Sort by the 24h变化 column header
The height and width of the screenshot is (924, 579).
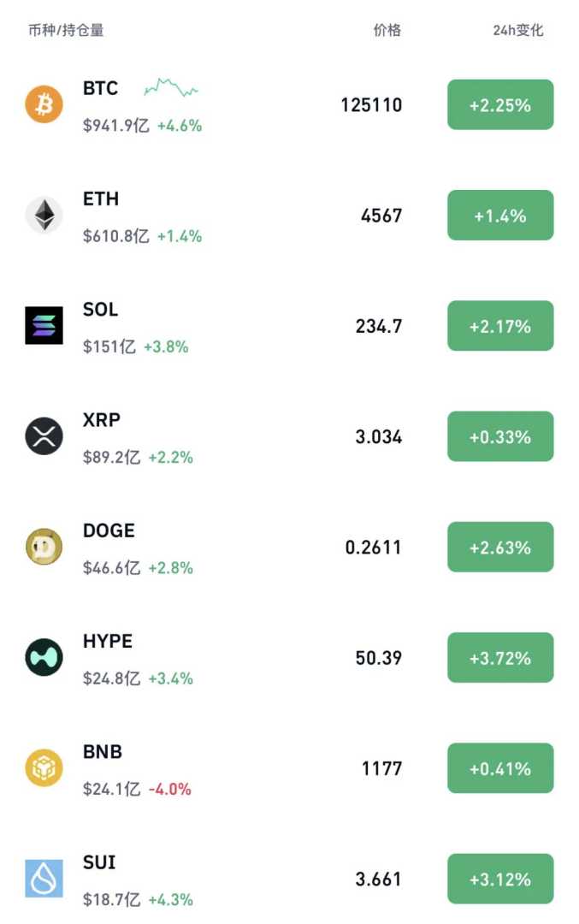(x=517, y=31)
